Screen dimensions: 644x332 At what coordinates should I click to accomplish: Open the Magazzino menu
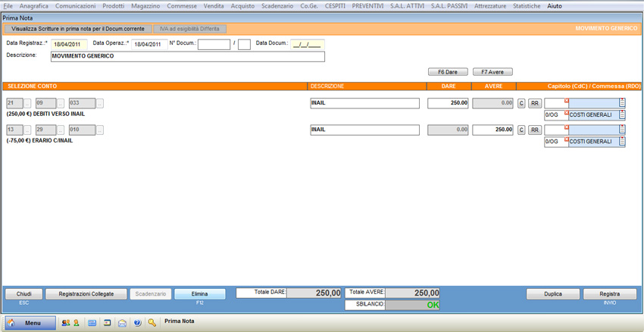pyautogui.click(x=145, y=6)
